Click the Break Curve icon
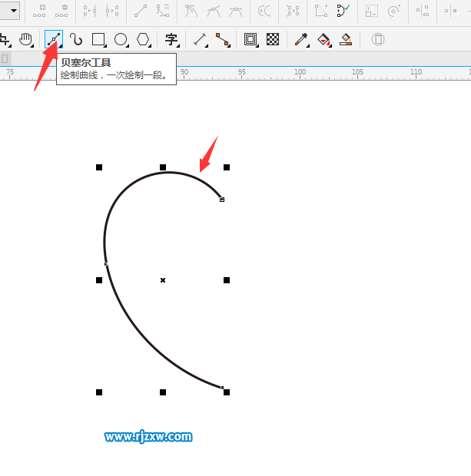Screen dimensions: 471x476 (112, 11)
